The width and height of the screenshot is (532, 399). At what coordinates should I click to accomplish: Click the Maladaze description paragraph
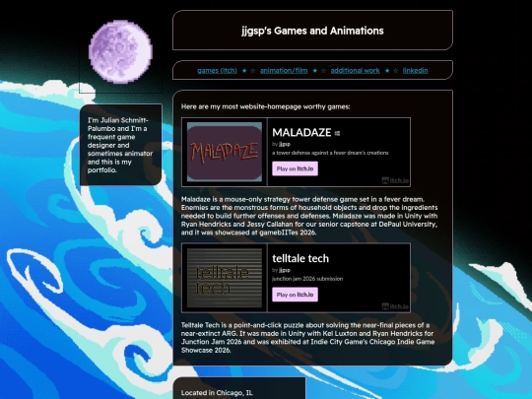click(x=309, y=216)
